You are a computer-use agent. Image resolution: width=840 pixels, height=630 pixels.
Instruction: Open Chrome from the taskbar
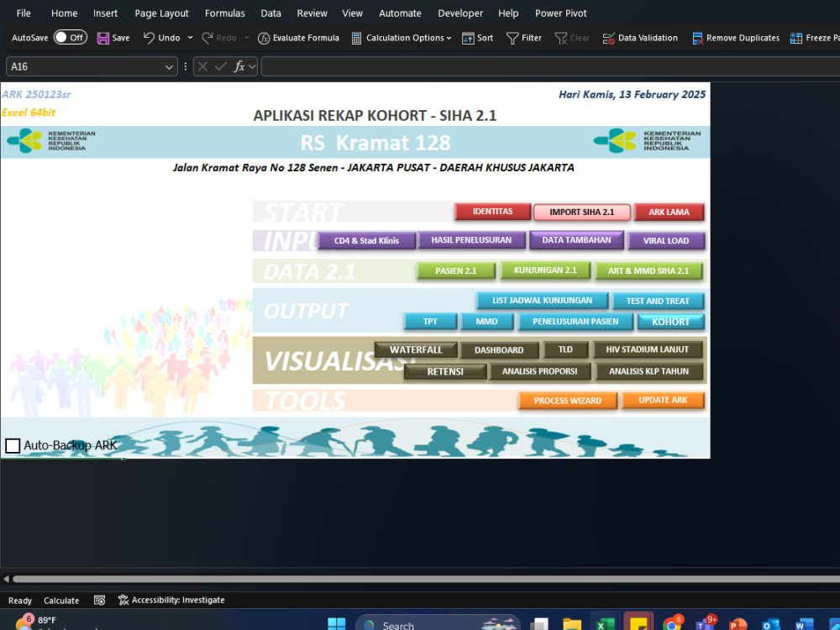[672, 624]
